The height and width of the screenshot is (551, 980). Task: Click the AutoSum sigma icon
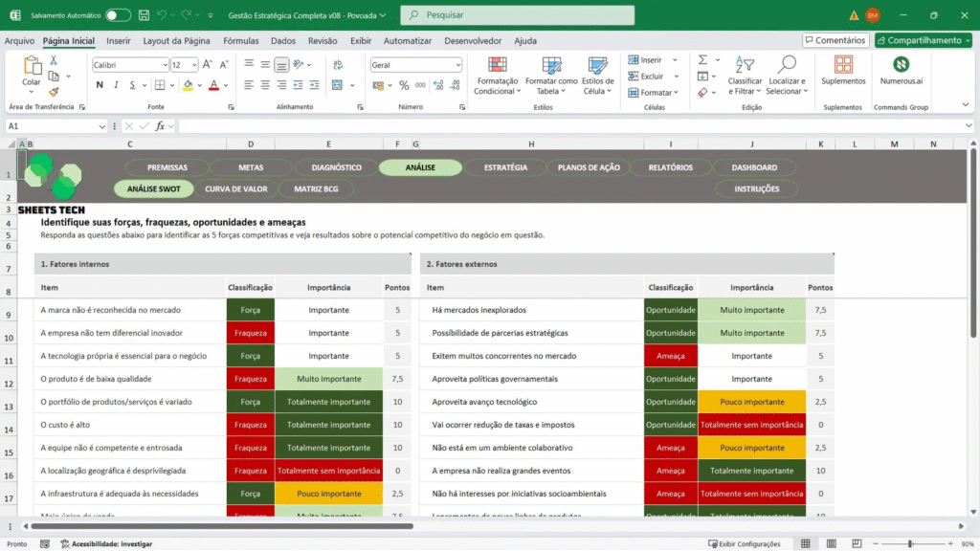(x=703, y=59)
